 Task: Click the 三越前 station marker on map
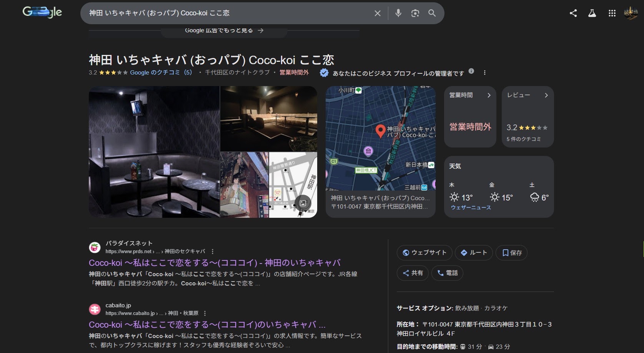(x=424, y=187)
